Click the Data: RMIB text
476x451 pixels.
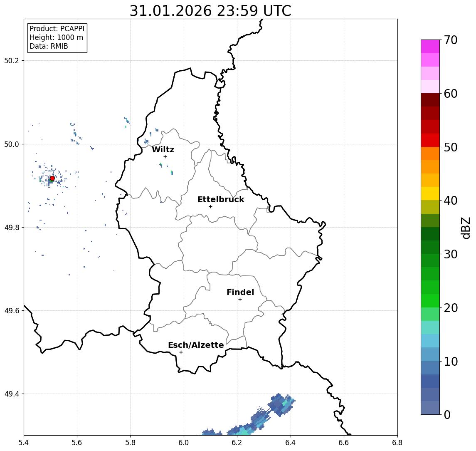pos(49,46)
